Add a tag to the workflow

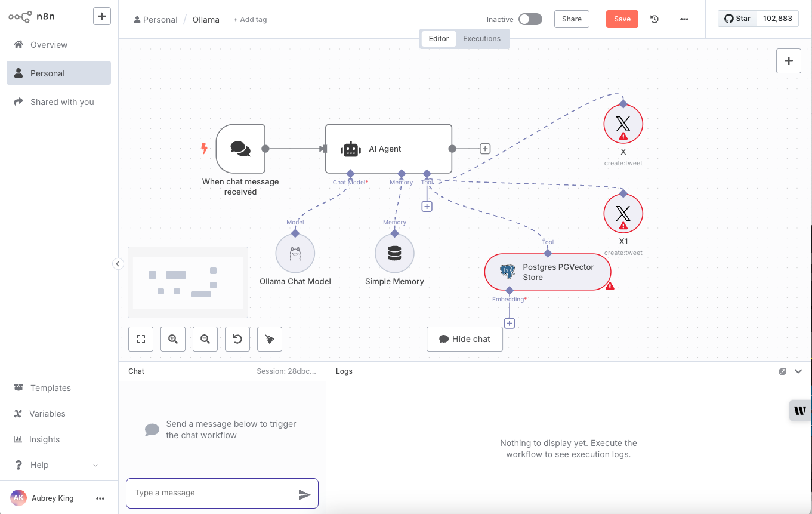click(x=250, y=20)
